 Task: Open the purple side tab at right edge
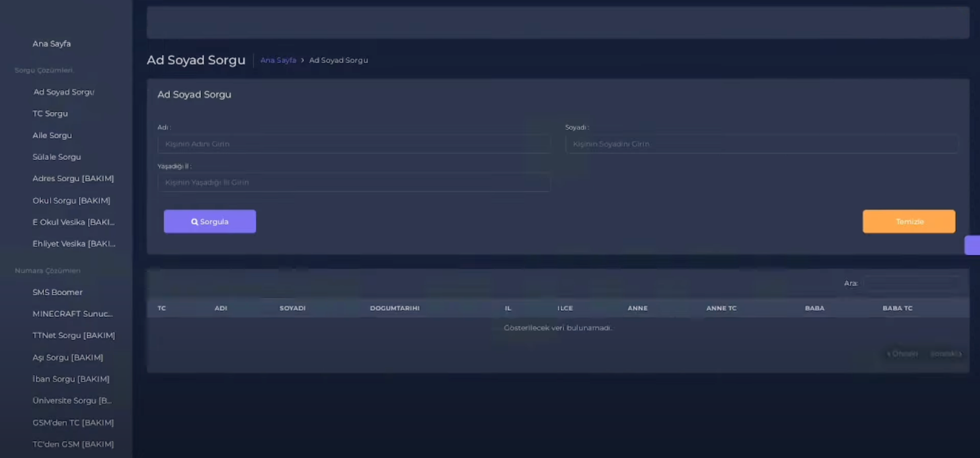click(972, 245)
